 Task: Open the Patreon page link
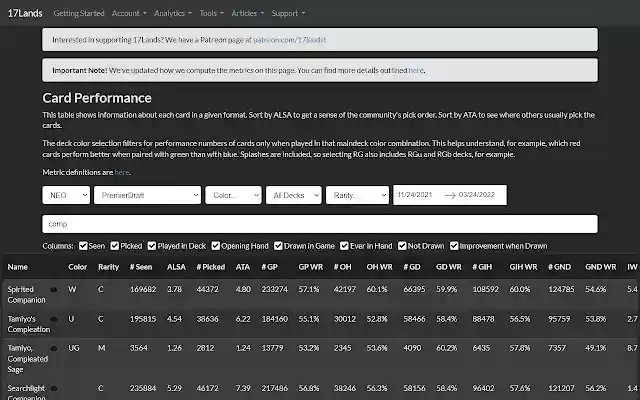pyautogui.click(x=289, y=40)
